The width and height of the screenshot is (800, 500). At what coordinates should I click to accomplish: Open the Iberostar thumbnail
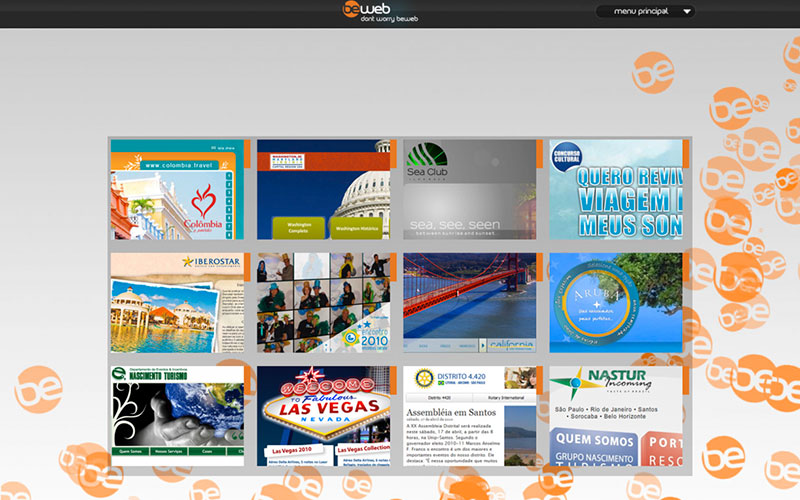tap(177, 303)
